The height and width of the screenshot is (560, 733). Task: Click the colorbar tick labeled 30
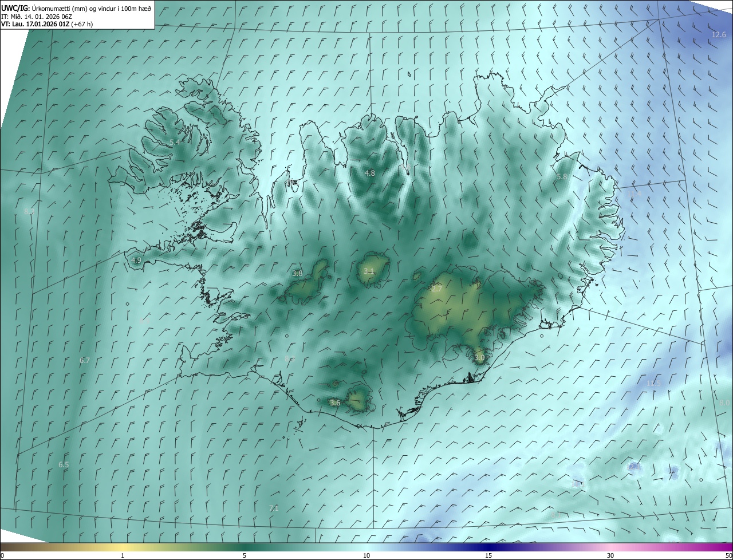(x=610, y=555)
